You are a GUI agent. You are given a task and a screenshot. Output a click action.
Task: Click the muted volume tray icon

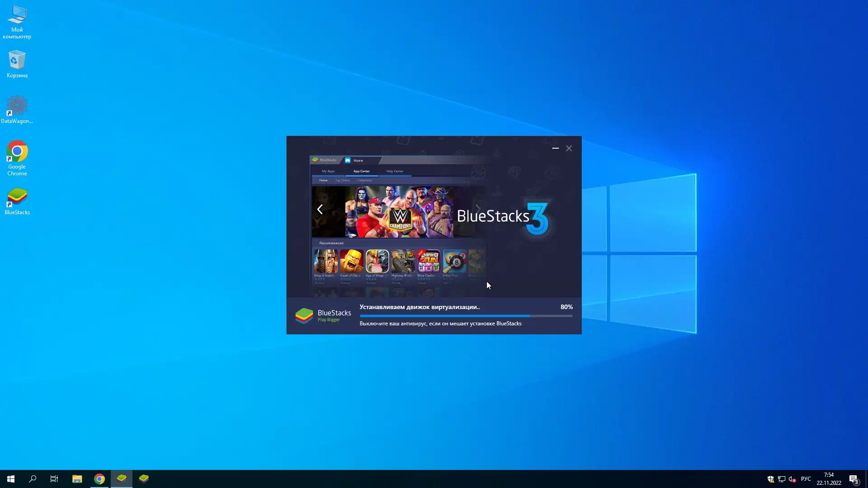coord(792,479)
